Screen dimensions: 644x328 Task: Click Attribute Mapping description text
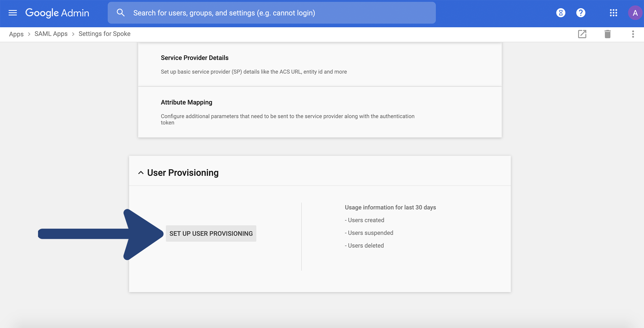coord(288,119)
